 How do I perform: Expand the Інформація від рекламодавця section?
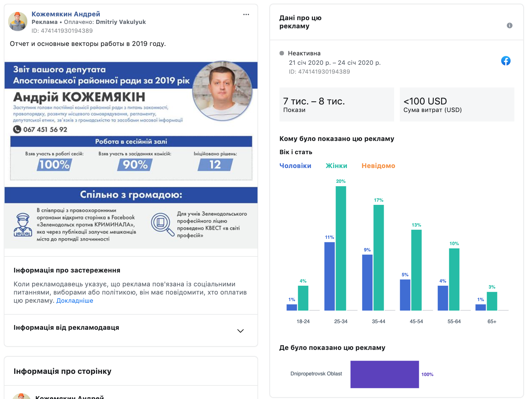click(66, 328)
